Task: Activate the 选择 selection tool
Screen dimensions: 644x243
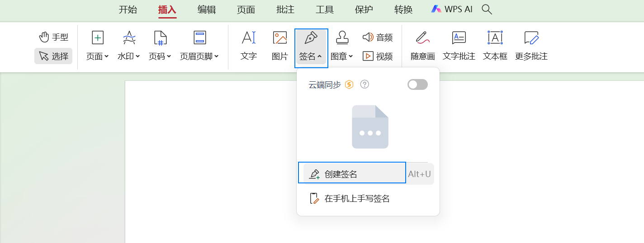Action: click(x=53, y=56)
